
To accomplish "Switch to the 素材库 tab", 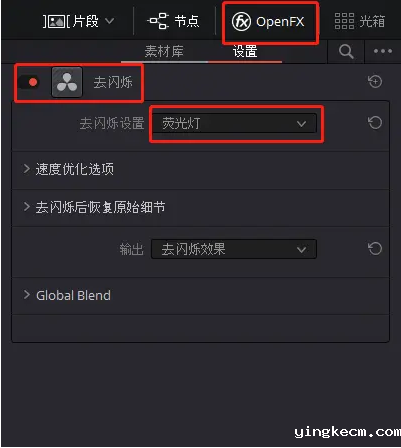I will [164, 52].
